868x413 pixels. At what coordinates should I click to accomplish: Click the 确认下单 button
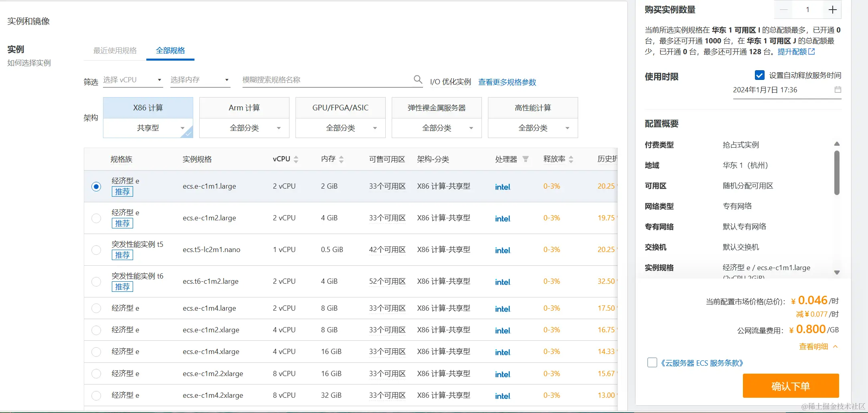tap(791, 386)
